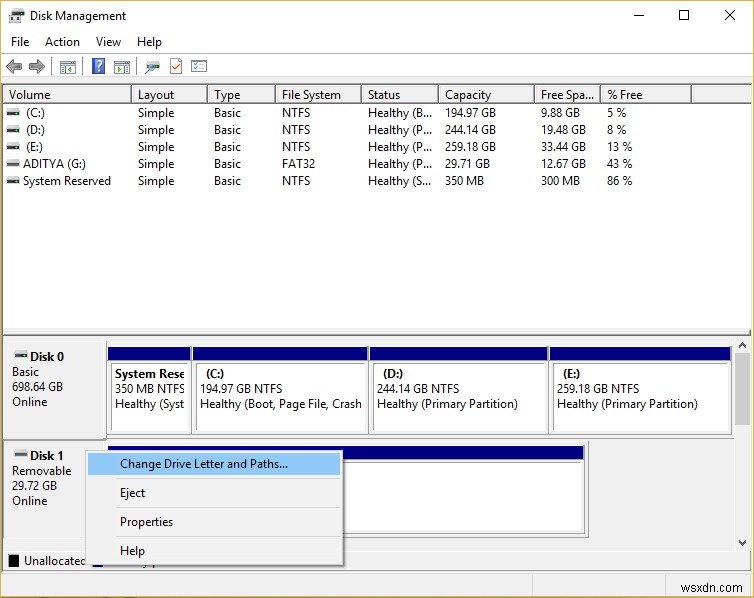The image size is (754, 598).
Task: Click the System Reserved partition on Disk 0
Action: click(x=149, y=390)
